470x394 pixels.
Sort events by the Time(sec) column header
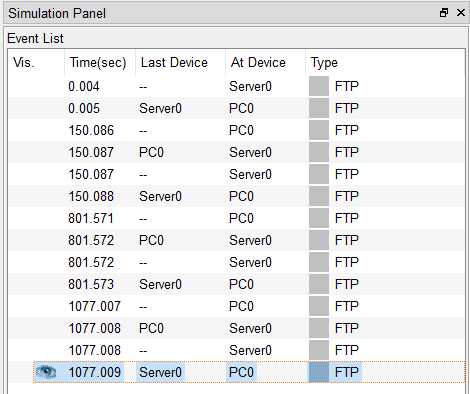pos(98,62)
